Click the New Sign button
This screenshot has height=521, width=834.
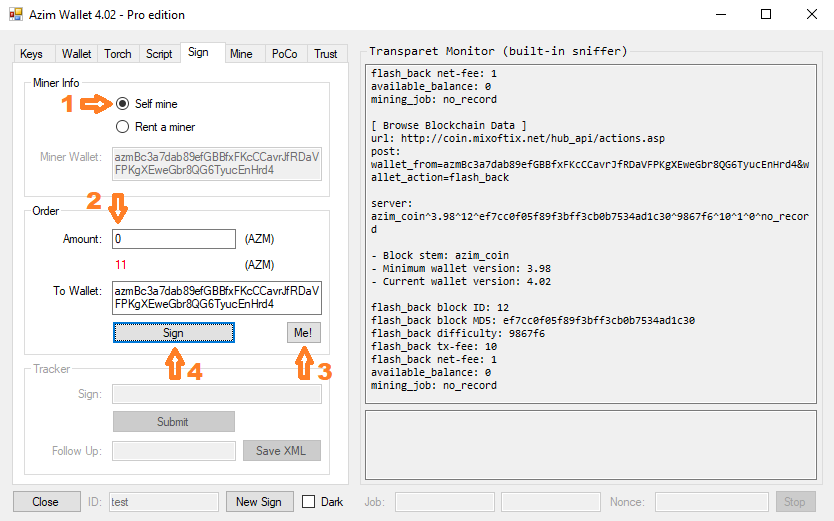(x=260, y=501)
